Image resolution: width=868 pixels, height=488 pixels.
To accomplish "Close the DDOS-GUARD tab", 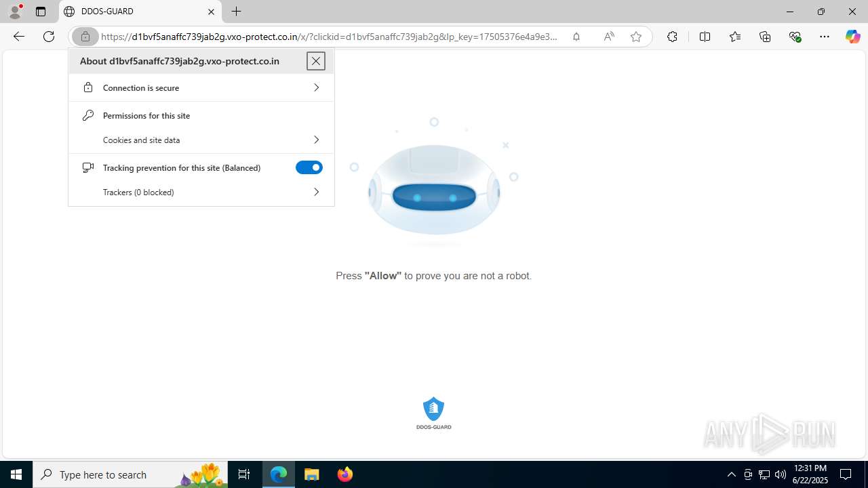I will (211, 12).
